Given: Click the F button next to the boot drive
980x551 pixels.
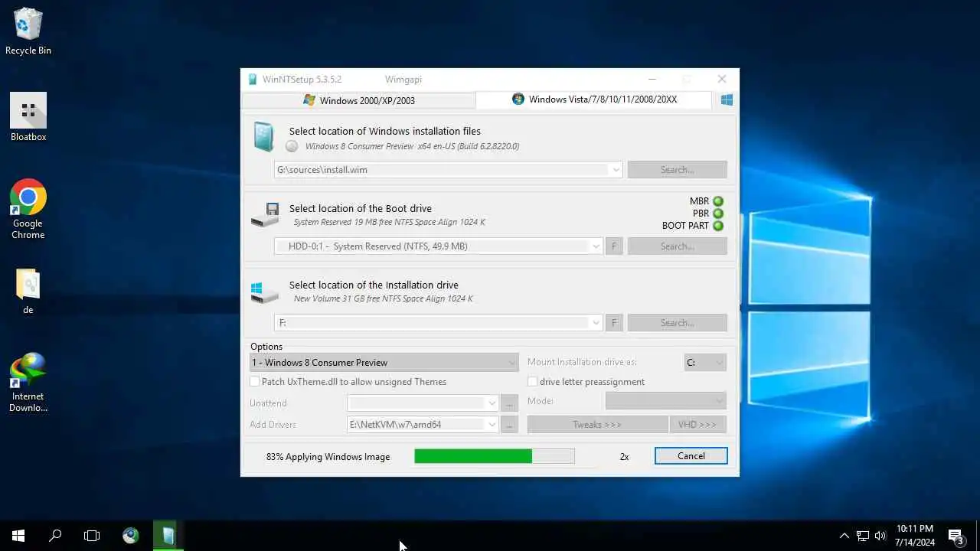Looking at the screenshot, I should [x=613, y=246].
